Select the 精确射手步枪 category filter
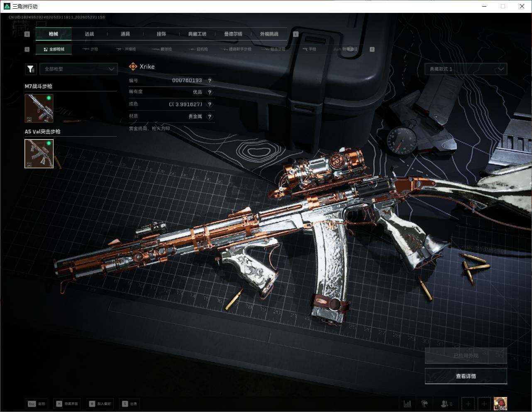532x412 pixels. [x=237, y=49]
